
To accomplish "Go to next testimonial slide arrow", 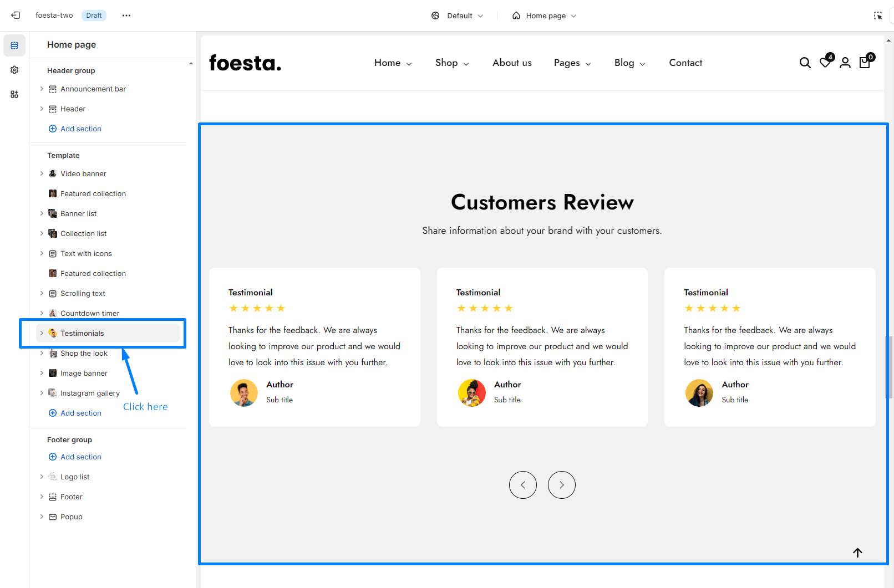I will click(x=561, y=485).
